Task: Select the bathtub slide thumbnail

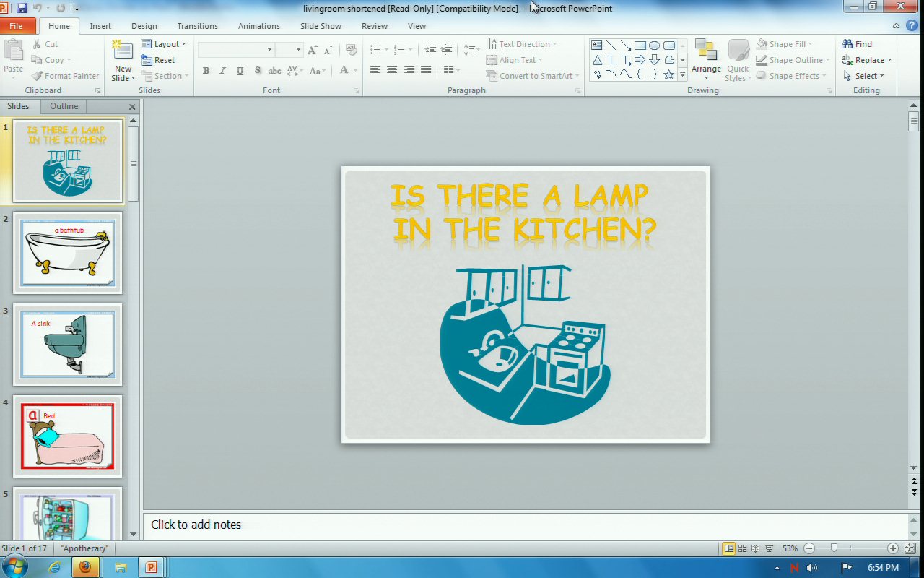Action: click(x=67, y=253)
